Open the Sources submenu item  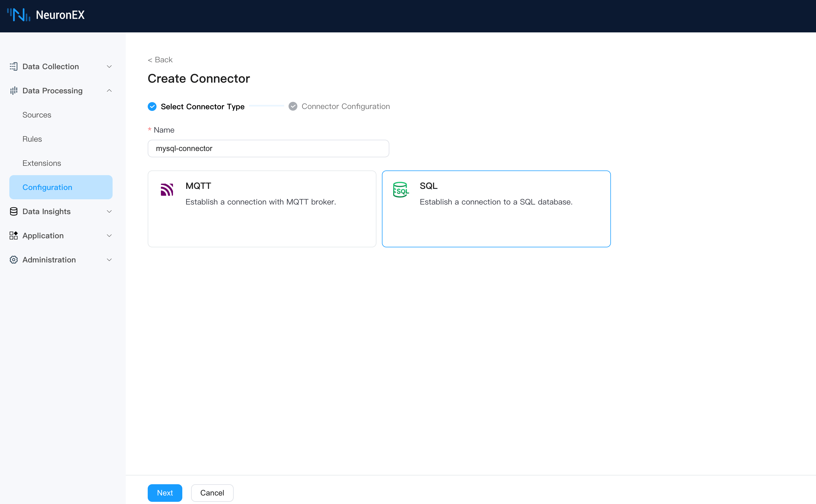37,115
